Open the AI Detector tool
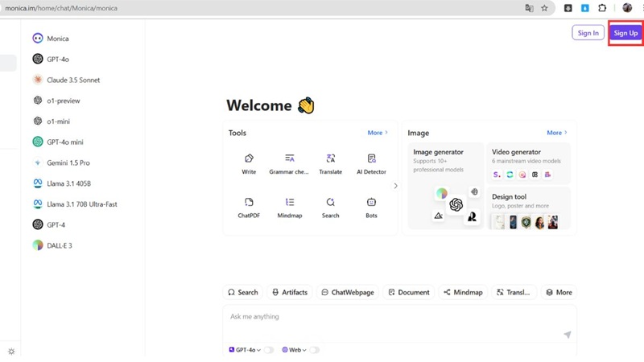The image size is (644, 362). click(x=371, y=163)
